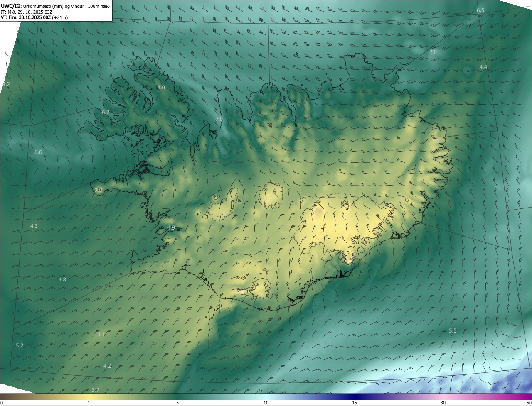This screenshot has height=406, width=532.
Task: Click the 6.6 value label
Action: pyautogui.click(x=38, y=152)
